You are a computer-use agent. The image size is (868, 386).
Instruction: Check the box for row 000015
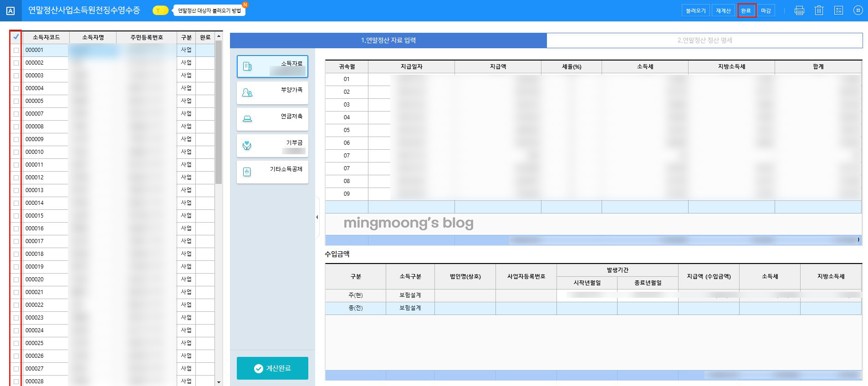pos(16,216)
